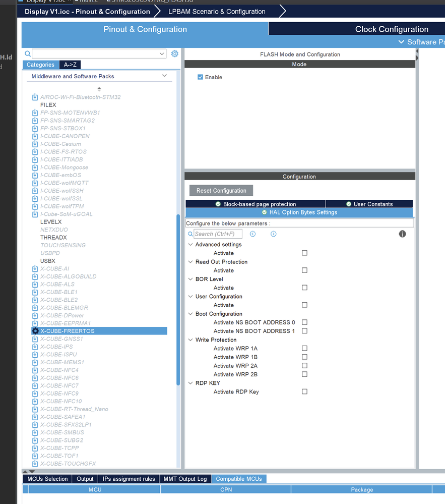Screen dimensions: 445x504
Task: Click the download icon beside I-CUBE-CANOPEN
Action: (35, 136)
